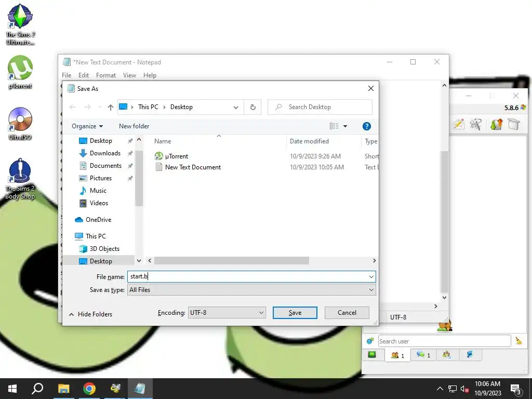Go up one folder level
The image size is (532, 399).
tap(110, 107)
